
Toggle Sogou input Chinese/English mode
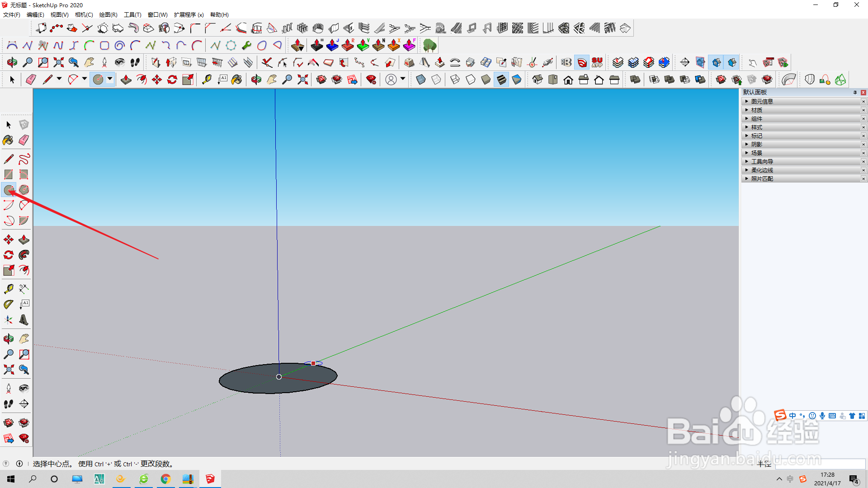click(x=793, y=416)
